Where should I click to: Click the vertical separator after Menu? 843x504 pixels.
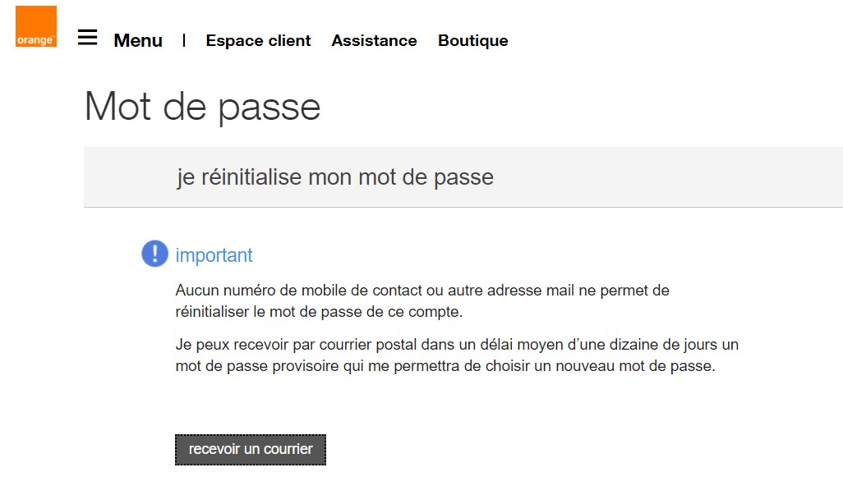click(x=184, y=39)
